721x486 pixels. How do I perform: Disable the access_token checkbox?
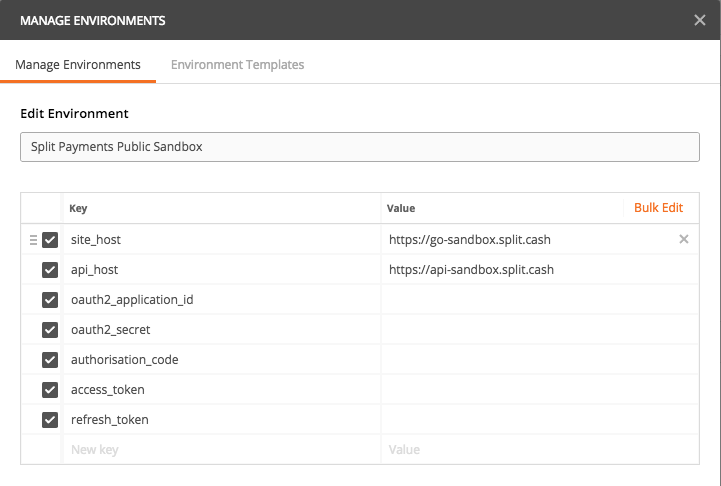pyautogui.click(x=50, y=390)
